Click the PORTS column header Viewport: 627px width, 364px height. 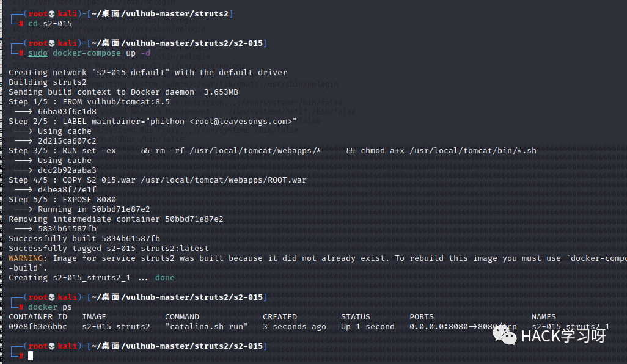pyautogui.click(x=422, y=317)
